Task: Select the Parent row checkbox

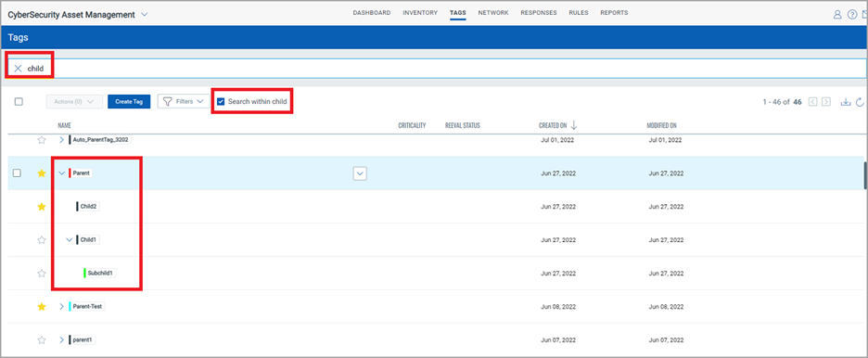Action: point(18,173)
